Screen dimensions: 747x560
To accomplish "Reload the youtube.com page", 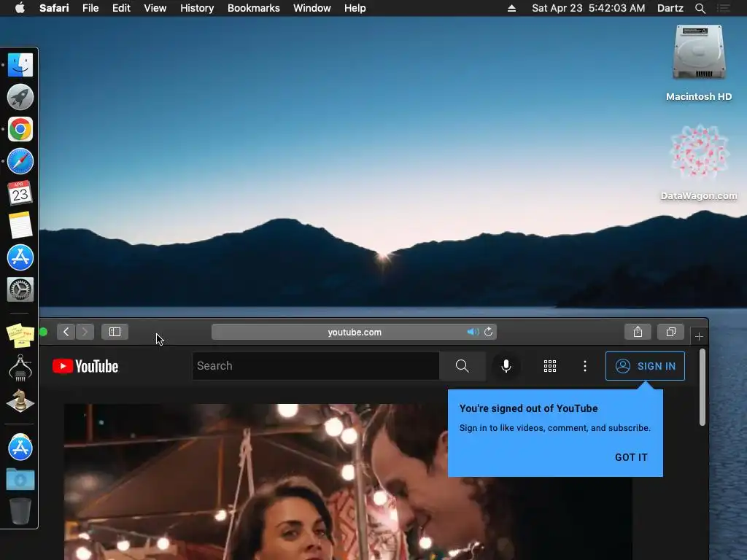I will [x=488, y=332].
